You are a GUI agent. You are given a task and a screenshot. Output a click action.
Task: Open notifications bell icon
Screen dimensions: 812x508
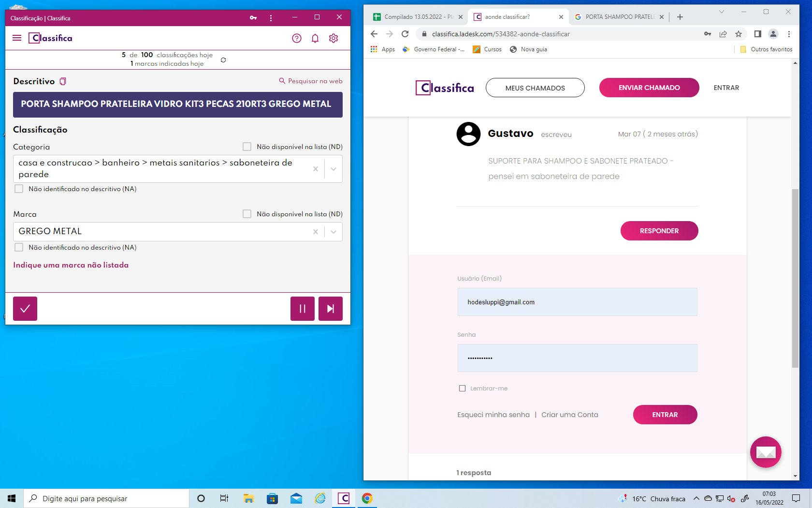tap(315, 38)
